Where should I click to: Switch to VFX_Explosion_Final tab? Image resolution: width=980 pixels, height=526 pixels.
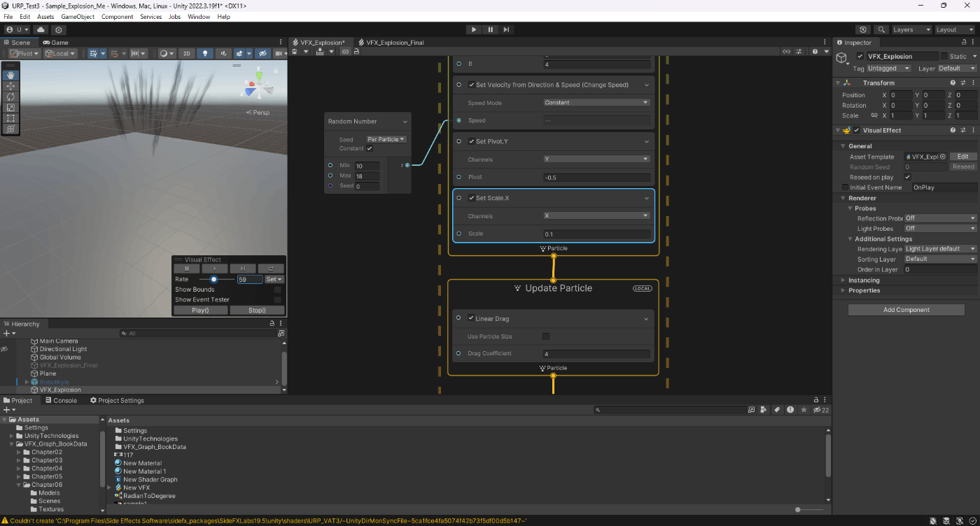pyautogui.click(x=390, y=43)
